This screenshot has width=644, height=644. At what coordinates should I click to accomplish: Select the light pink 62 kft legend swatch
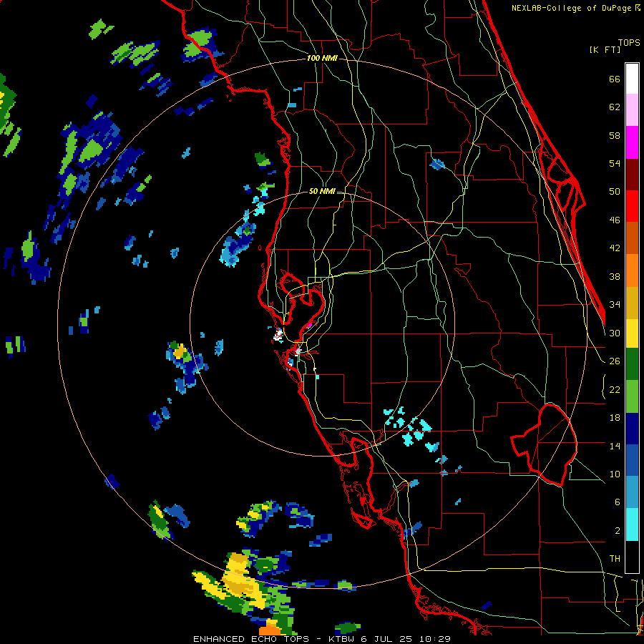[x=632, y=109]
